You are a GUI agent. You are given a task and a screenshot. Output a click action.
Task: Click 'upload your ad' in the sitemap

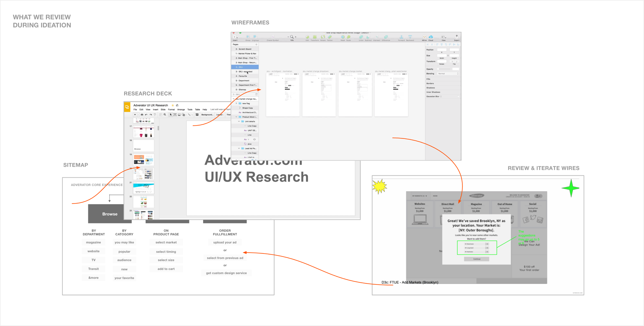[x=225, y=242]
